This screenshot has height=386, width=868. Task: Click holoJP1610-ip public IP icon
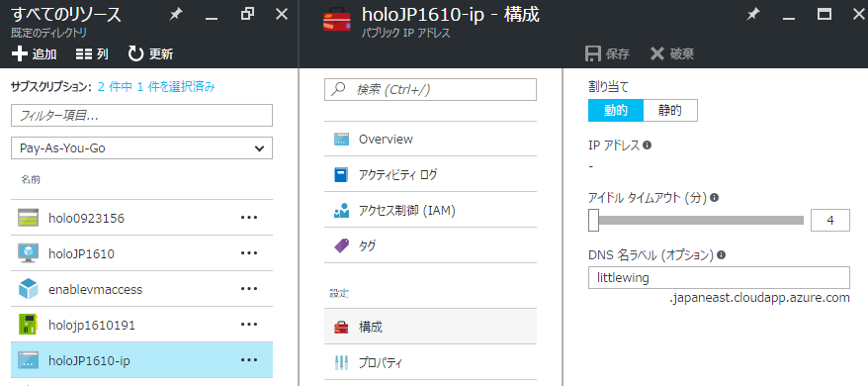pyautogui.click(x=28, y=360)
